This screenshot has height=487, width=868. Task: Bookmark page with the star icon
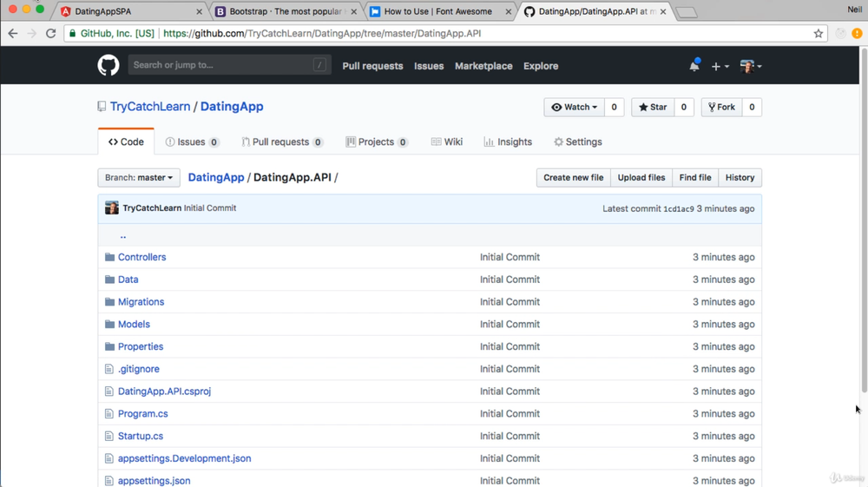coord(819,33)
